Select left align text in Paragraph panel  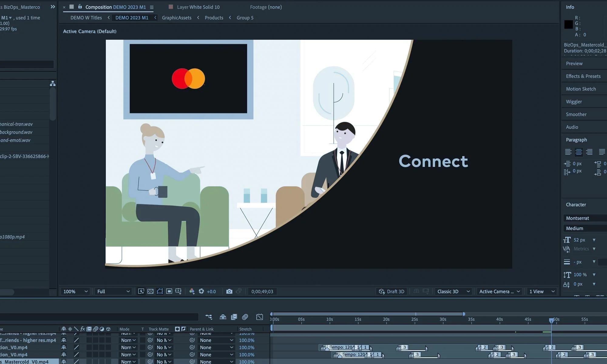coord(568,152)
